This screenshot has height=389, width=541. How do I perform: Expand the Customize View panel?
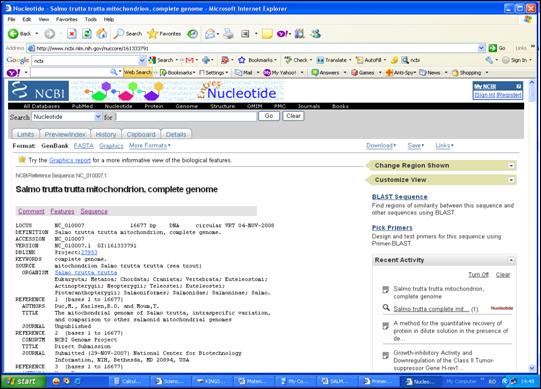point(511,180)
